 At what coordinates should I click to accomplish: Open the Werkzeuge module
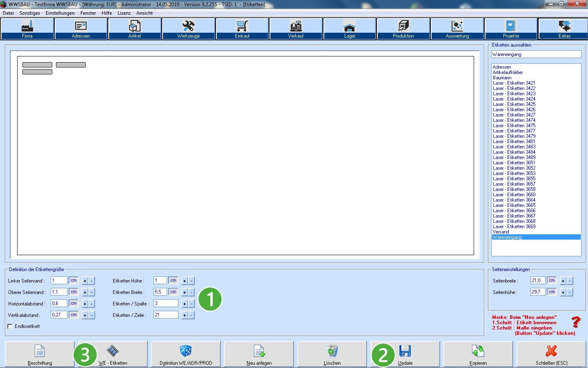click(188, 29)
